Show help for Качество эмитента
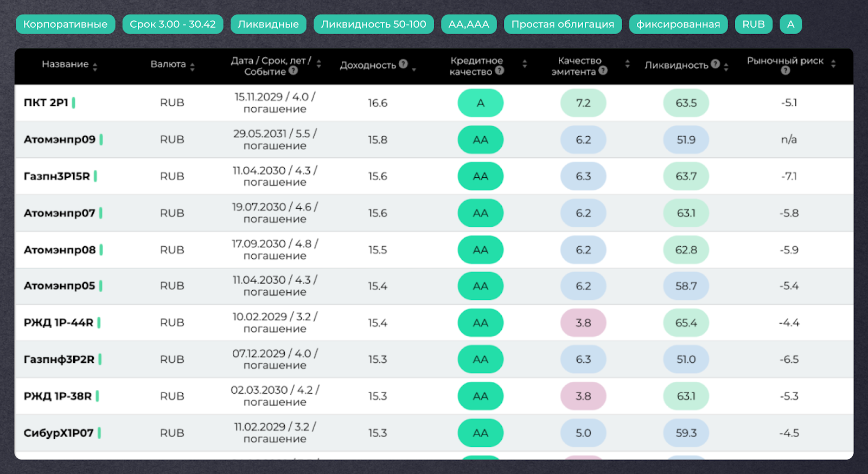The width and height of the screenshot is (868, 474). 603,71
